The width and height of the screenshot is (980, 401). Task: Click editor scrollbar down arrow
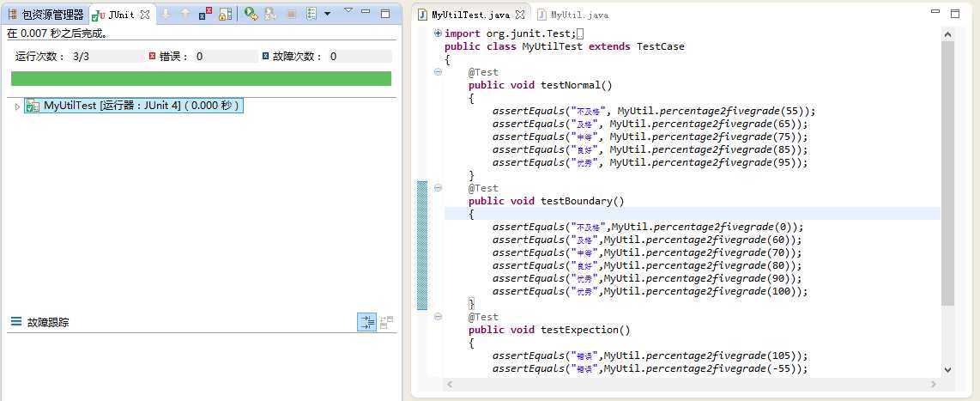point(947,370)
